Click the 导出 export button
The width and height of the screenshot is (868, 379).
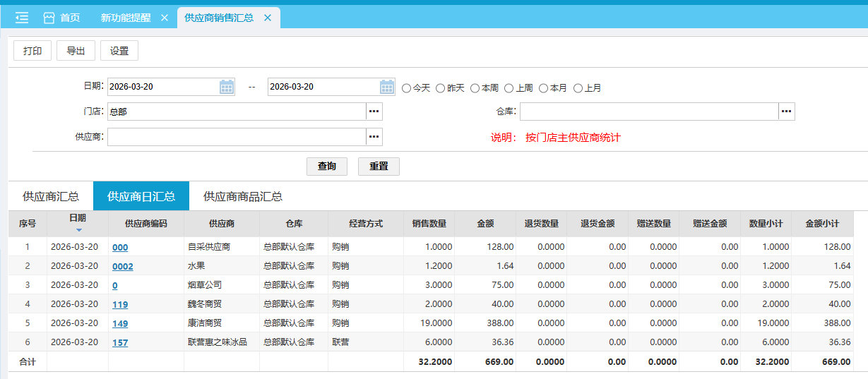76,51
